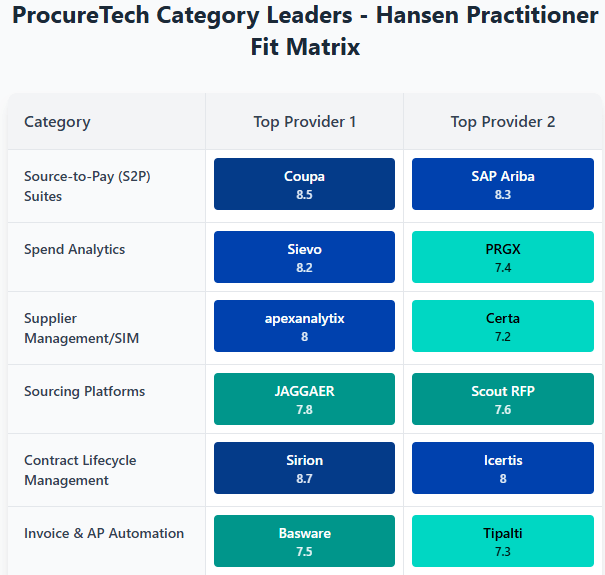
Task: Select the Basware card
Action: (304, 541)
